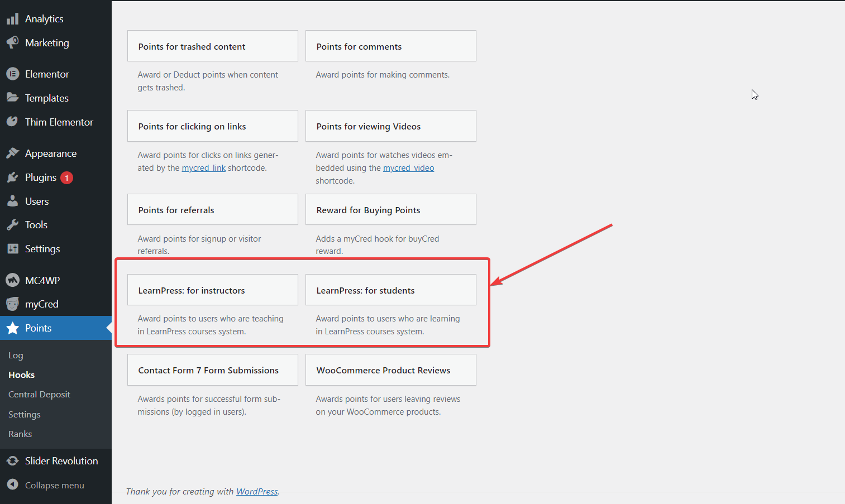Click the Points star icon

click(12, 328)
